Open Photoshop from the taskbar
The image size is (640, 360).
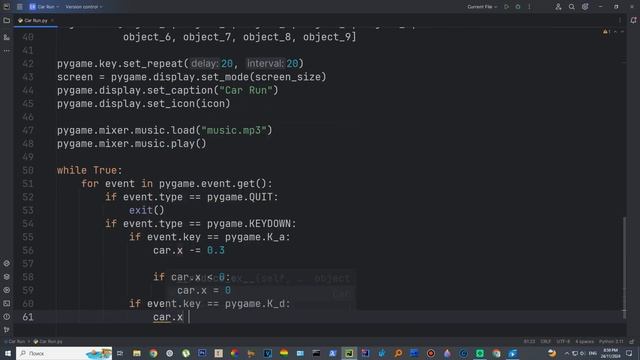202,353
